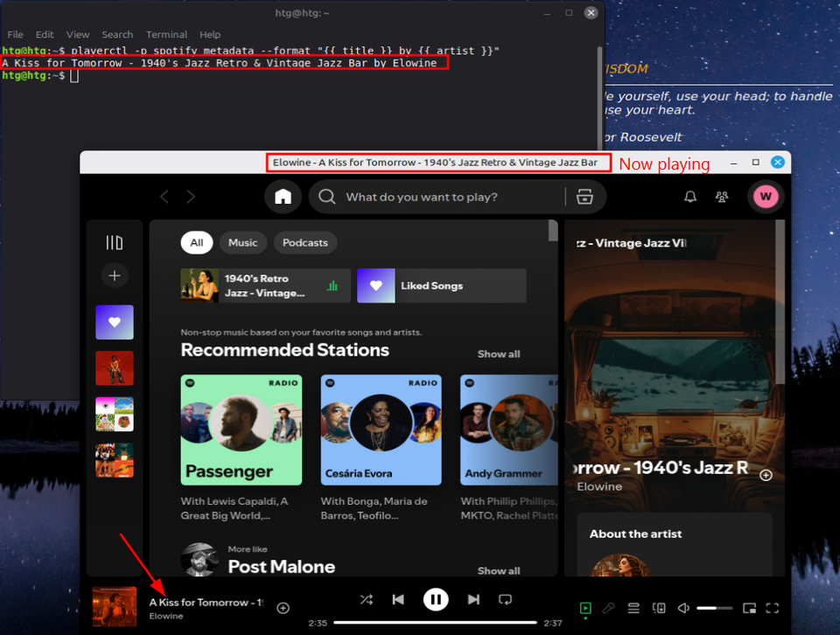Toggle repeat mode

[505, 600]
